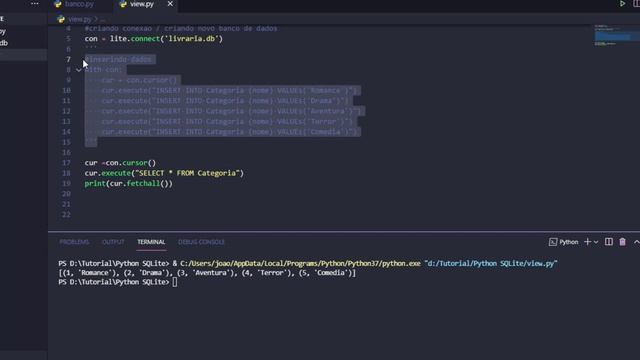Open the explorer more actions ellipsis
The image size is (640, 360).
click(x=35, y=4)
